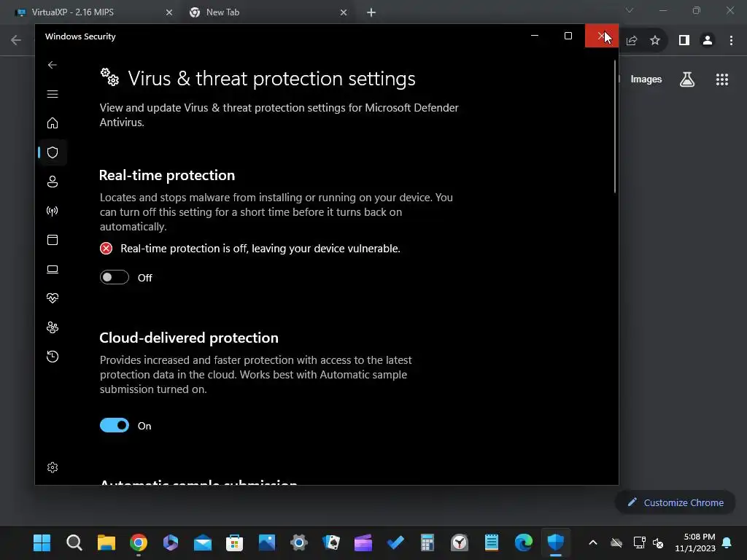Open Microsoft Store from taskbar
747x560 pixels.
tap(234, 542)
